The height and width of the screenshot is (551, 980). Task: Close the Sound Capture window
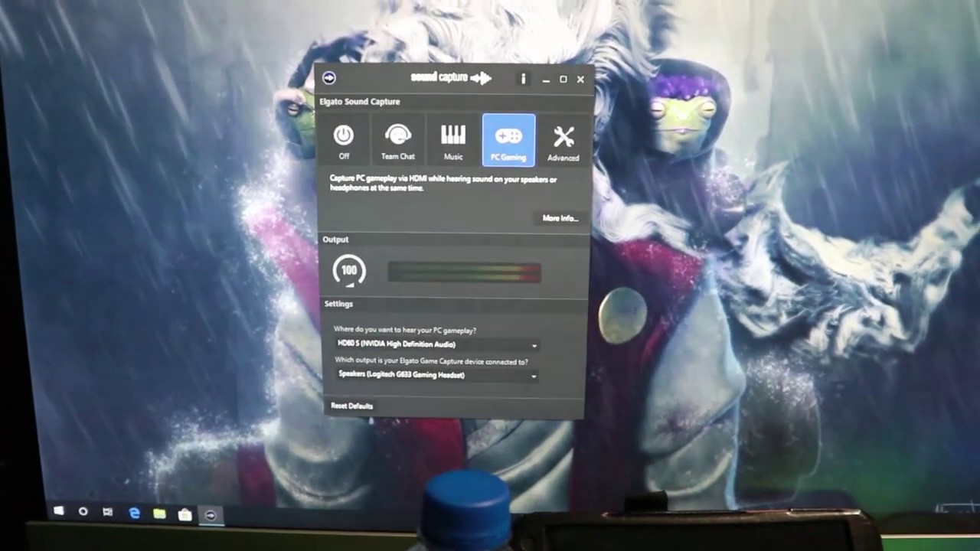click(580, 80)
